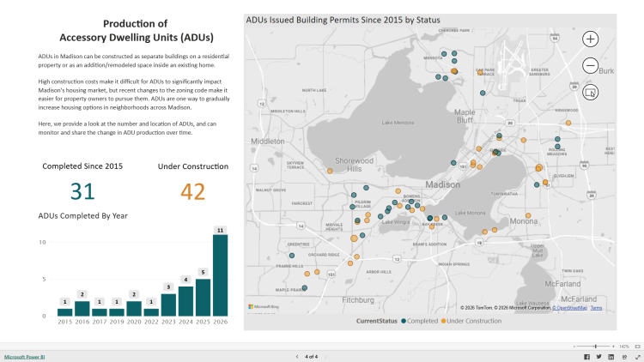Click the 4 of 4 page indicator
Viewport: 644px width, 362px height.
click(312, 357)
